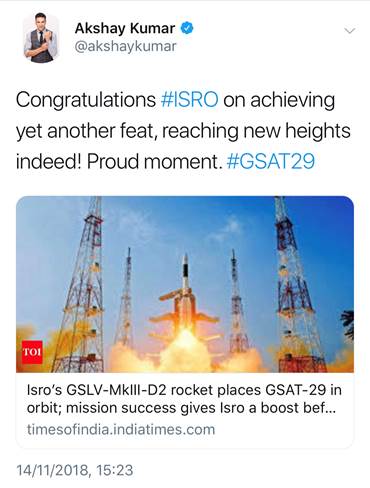This screenshot has width=370, height=488.
Task: Click the blue verified badge
Action: pos(187,28)
